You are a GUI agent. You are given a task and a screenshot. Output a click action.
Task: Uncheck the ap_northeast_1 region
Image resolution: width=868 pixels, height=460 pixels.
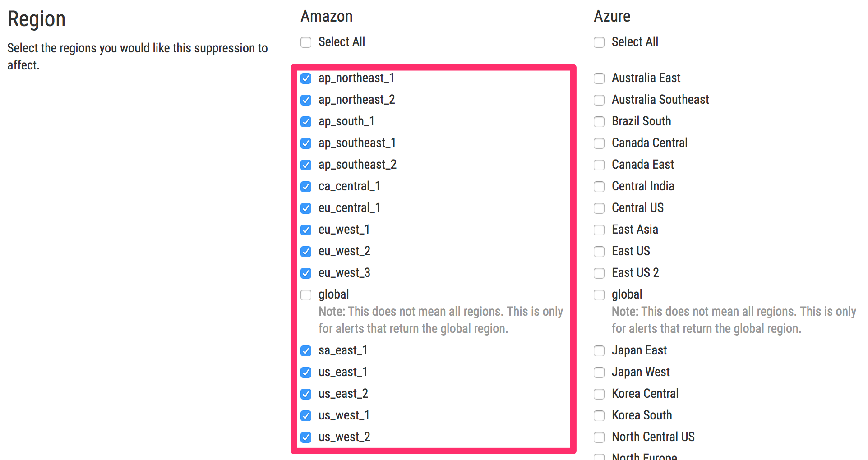click(x=306, y=78)
